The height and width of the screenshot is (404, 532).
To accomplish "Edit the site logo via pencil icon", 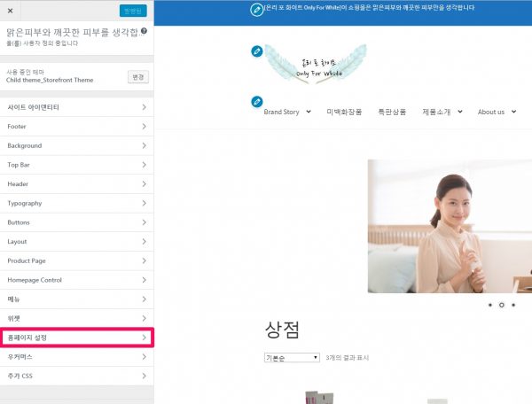I will click(257, 51).
